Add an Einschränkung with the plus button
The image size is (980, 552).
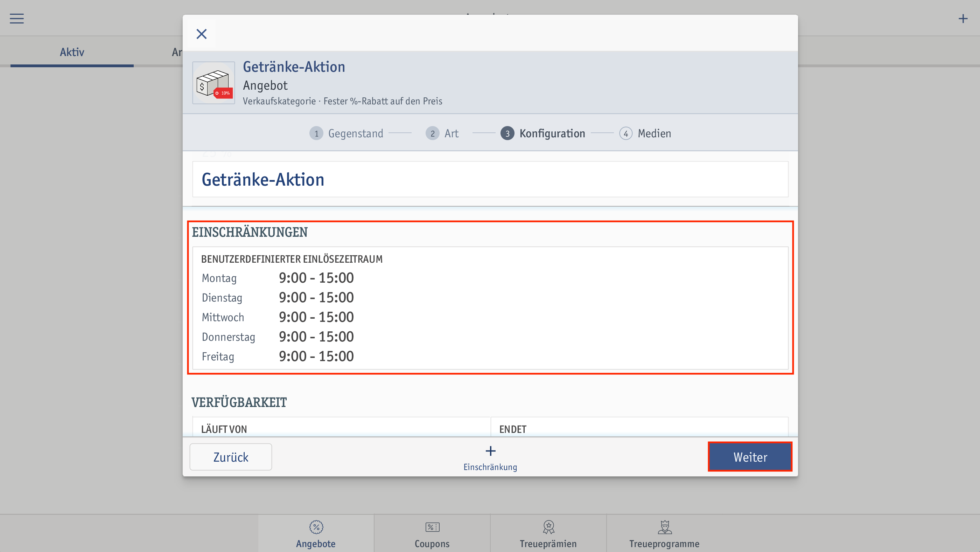[490, 458]
